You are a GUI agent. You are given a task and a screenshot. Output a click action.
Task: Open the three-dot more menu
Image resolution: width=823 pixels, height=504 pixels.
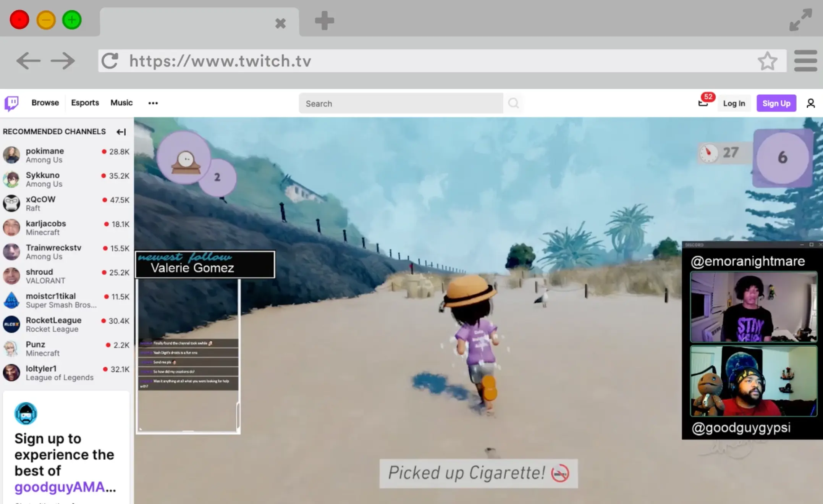153,103
